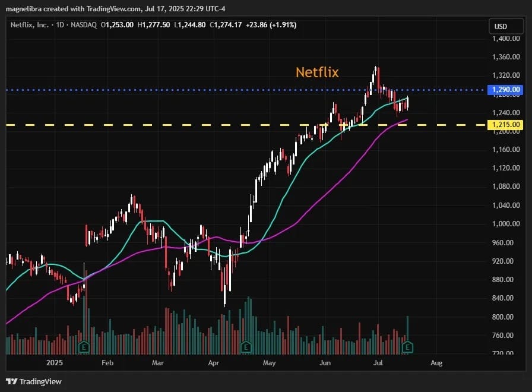The height and width of the screenshot is (392, 532).
Task: Click the Feb label on time axis
Action: click(x=107, y=363)
